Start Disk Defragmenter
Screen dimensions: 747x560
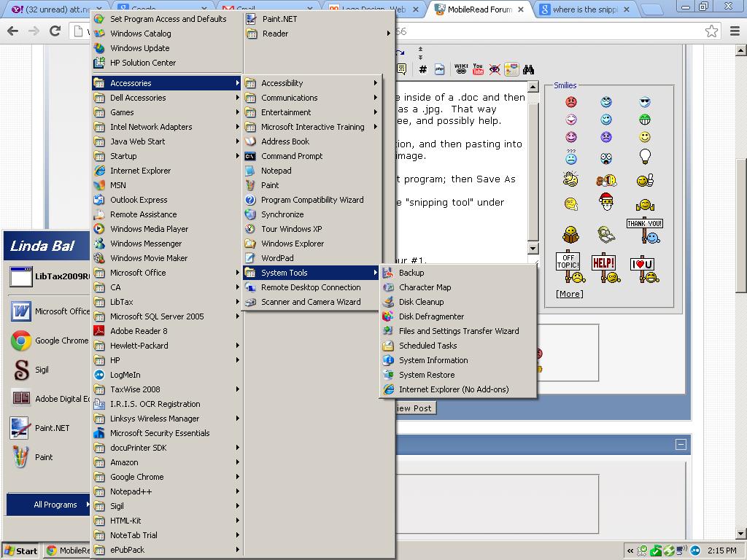pyautogui.click(x=458, y=316)
